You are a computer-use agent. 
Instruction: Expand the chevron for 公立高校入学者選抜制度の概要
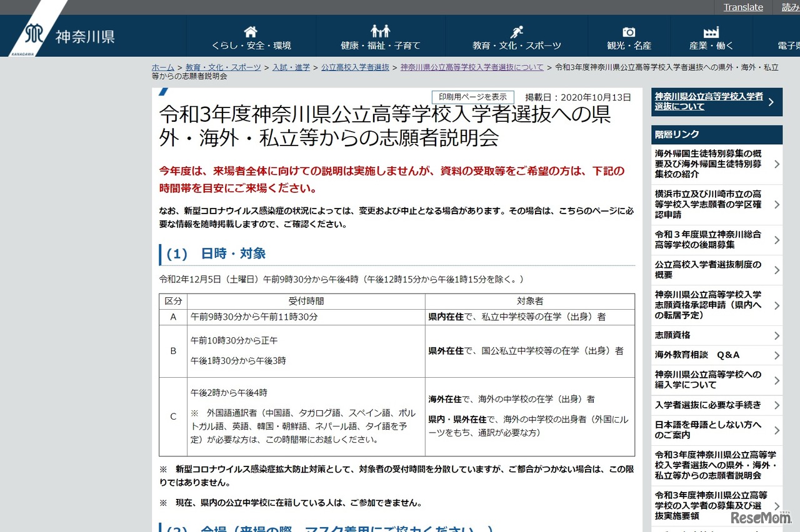click(x=777, y=269)
